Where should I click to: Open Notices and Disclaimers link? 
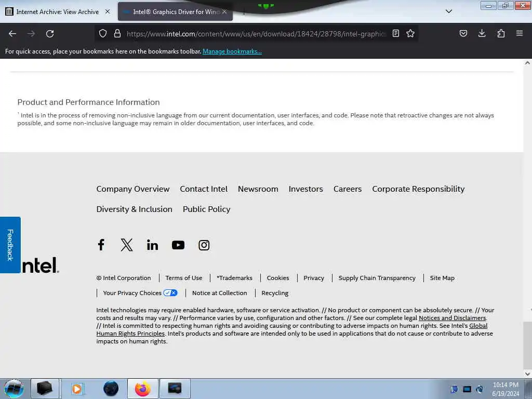click(453, 318)
